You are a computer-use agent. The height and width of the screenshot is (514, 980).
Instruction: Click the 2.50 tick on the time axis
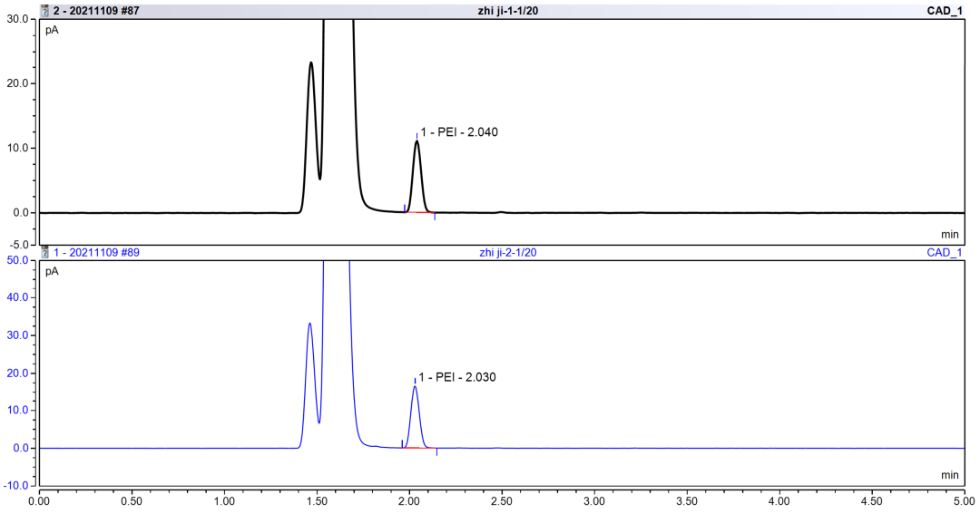click(x=502, y=499)
